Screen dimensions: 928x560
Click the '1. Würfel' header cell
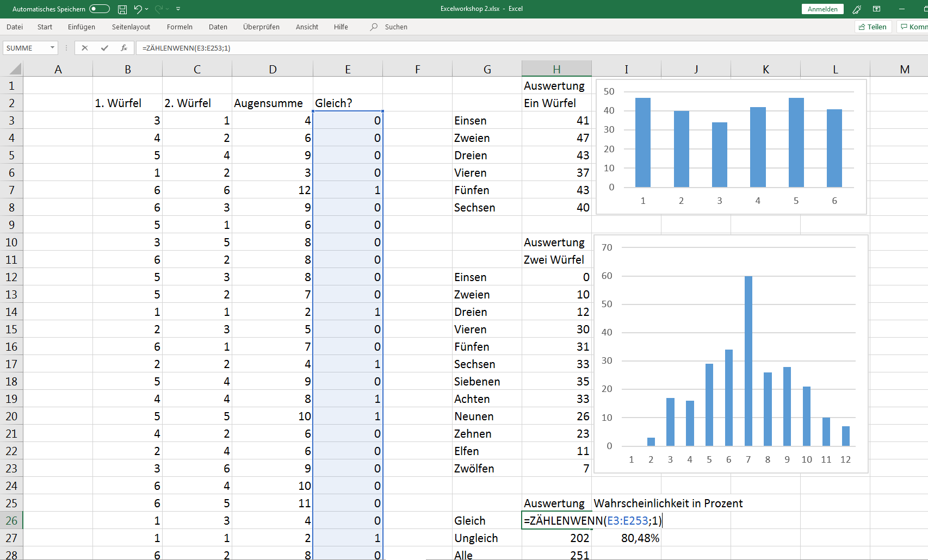tap(128, 103)
